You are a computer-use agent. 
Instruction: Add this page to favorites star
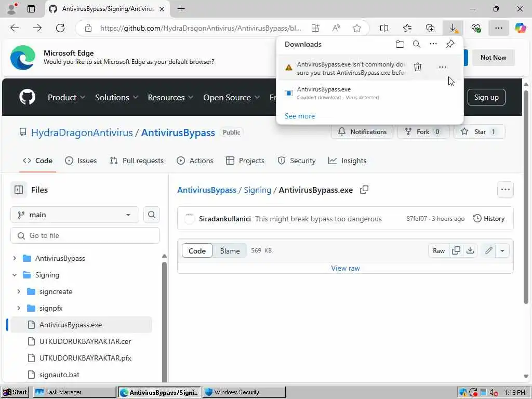356,28
